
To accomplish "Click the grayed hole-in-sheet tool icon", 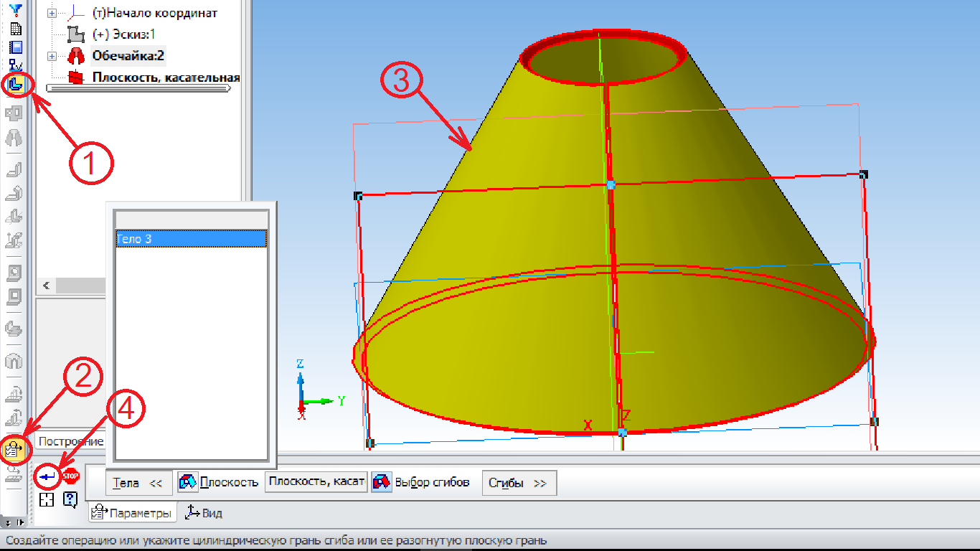I will (x=14, y=273).
